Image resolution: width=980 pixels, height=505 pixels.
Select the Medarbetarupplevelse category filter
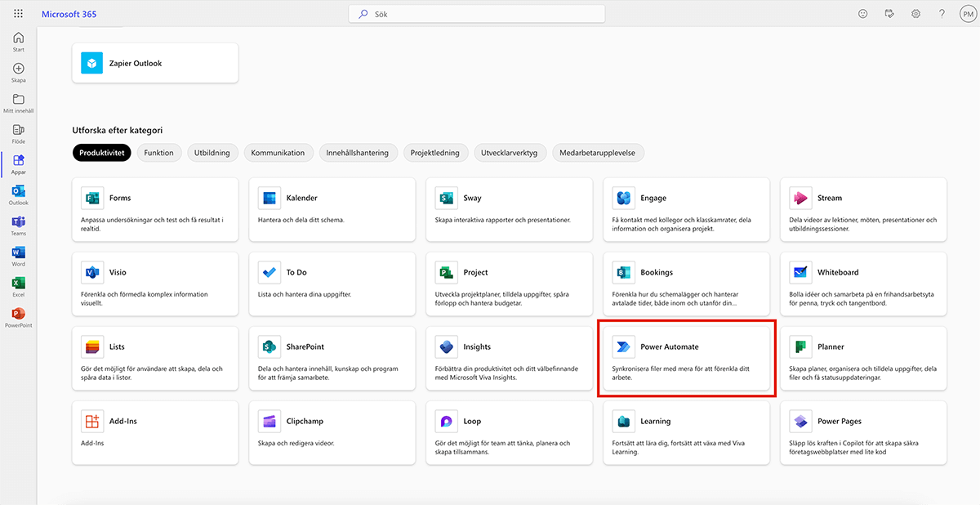click(599, 153)
